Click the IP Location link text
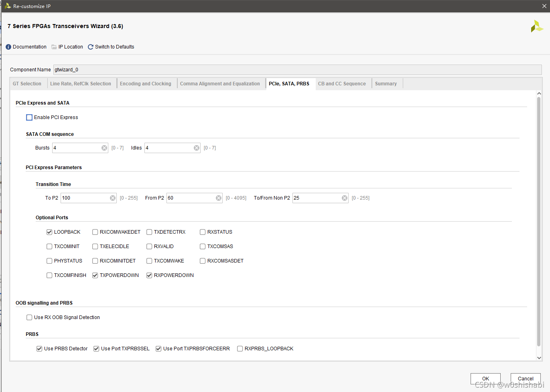Viewport: 550px width, 392px height. pyautogui.click(x=71, y=47)
